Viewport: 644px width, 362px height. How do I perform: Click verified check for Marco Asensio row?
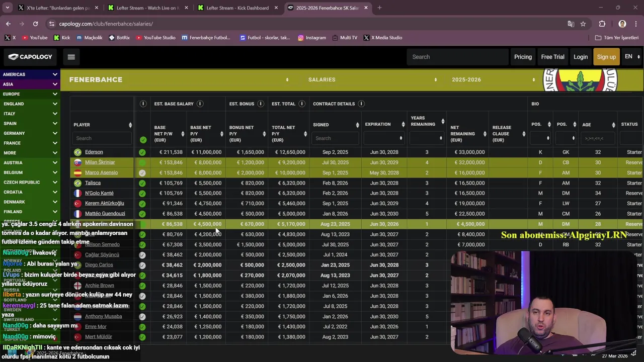(x=142, y=172)
